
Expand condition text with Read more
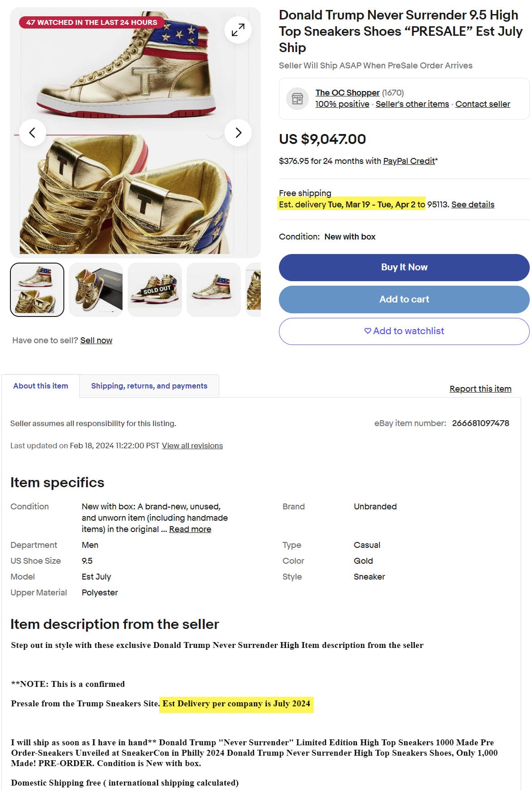click(x=190, y=529)
